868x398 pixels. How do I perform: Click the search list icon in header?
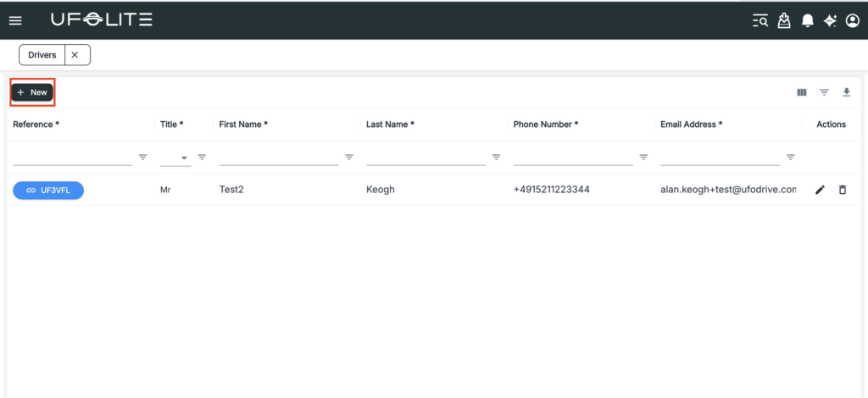click(x=759, y=20)
